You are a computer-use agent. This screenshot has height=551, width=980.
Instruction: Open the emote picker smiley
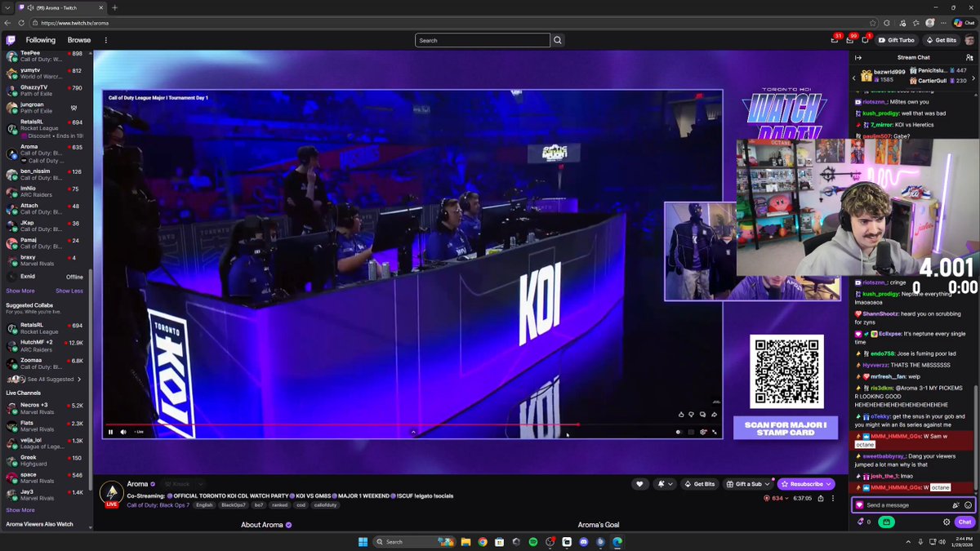click(969, 505)
